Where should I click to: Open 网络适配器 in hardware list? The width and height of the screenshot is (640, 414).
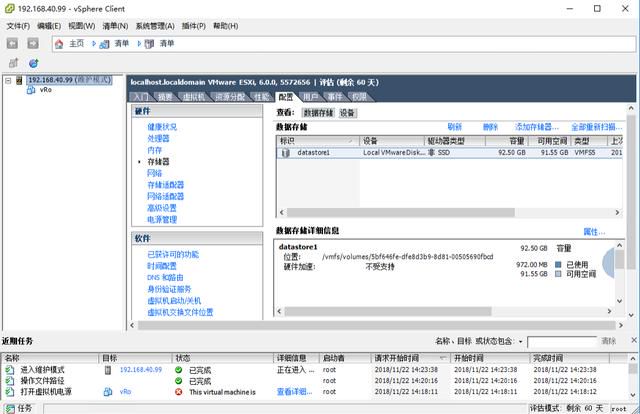click(166, 196)
